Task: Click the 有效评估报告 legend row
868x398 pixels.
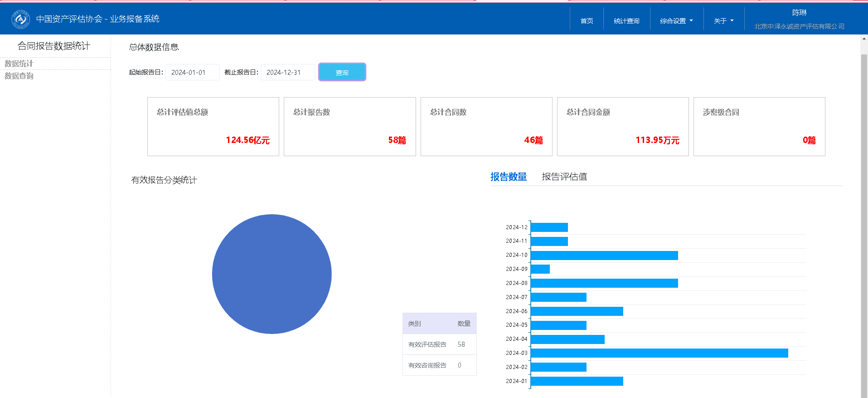Action: (x=439, y=344)
